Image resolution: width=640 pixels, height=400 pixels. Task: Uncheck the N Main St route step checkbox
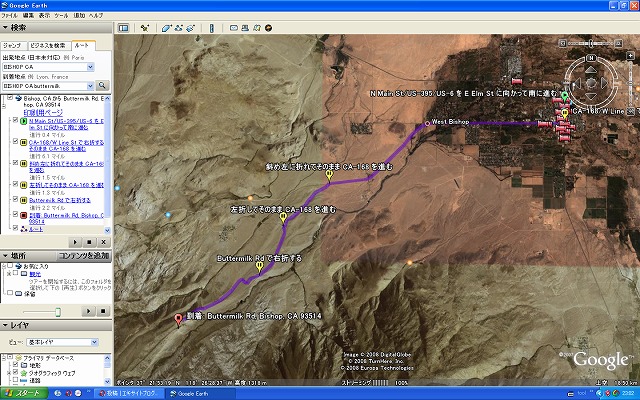click(16, 120)
